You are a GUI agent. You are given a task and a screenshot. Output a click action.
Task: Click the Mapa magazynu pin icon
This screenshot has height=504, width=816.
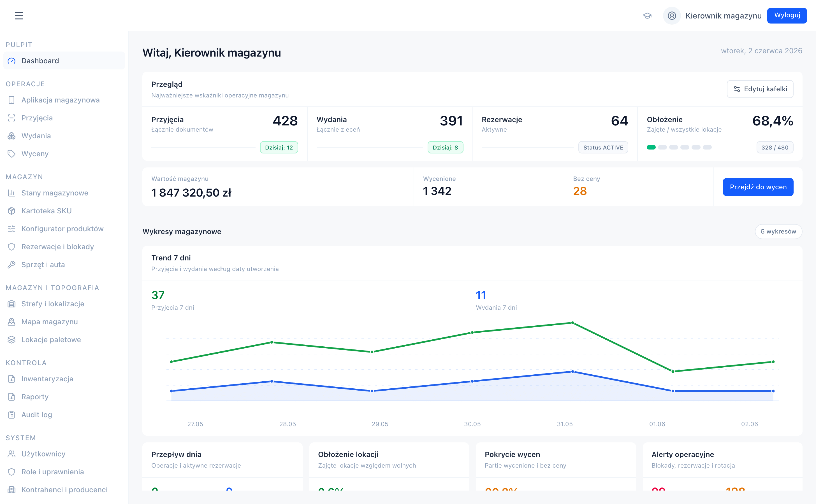pos(12,322)
